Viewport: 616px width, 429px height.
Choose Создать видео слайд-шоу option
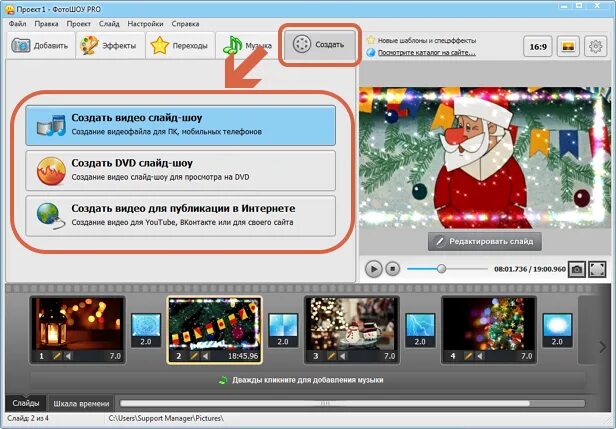tap(180, 125)
